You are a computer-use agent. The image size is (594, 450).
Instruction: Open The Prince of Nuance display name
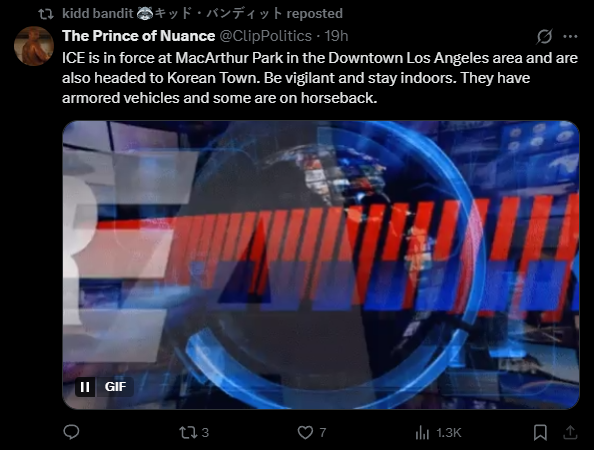click(139, 36)
